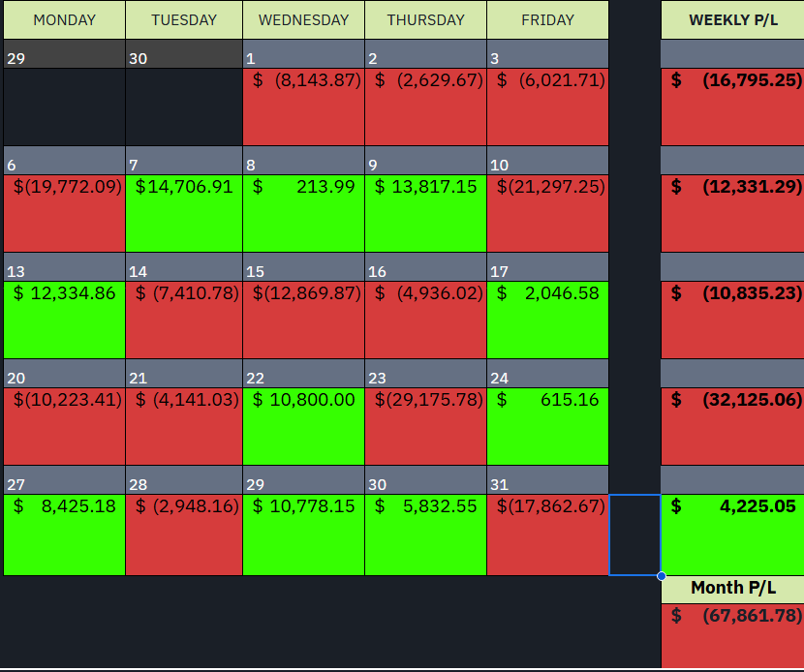Select the date cell labeled 3
This screenshot has height=672, width=804.
click(x=547, y=54)
